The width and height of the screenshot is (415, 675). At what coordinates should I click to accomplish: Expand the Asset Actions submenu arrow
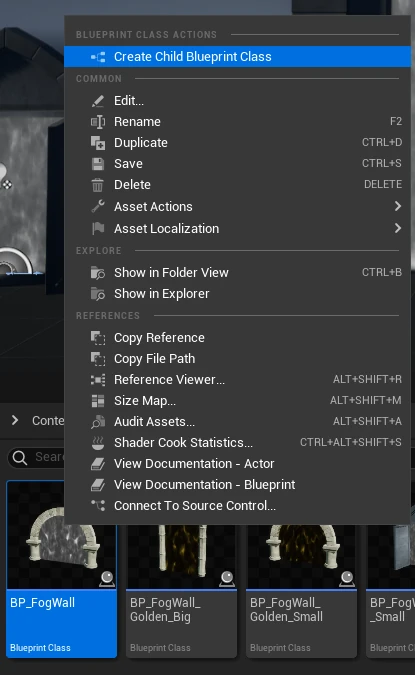tap(398, 207)
